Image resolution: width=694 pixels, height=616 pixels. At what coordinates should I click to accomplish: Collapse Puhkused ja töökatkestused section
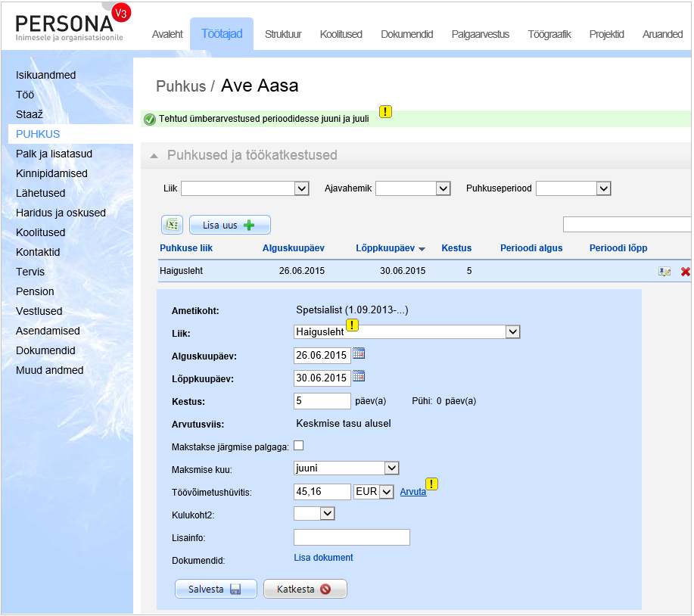[154, 155]
